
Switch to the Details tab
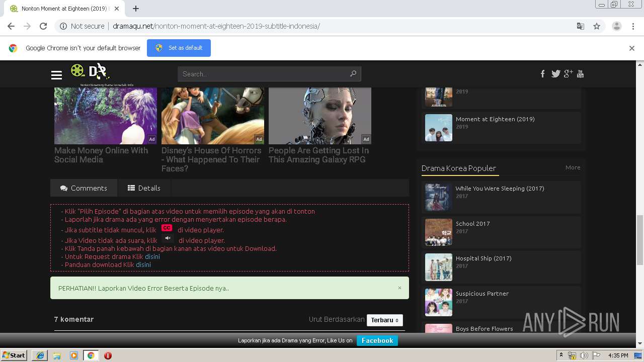144,188
